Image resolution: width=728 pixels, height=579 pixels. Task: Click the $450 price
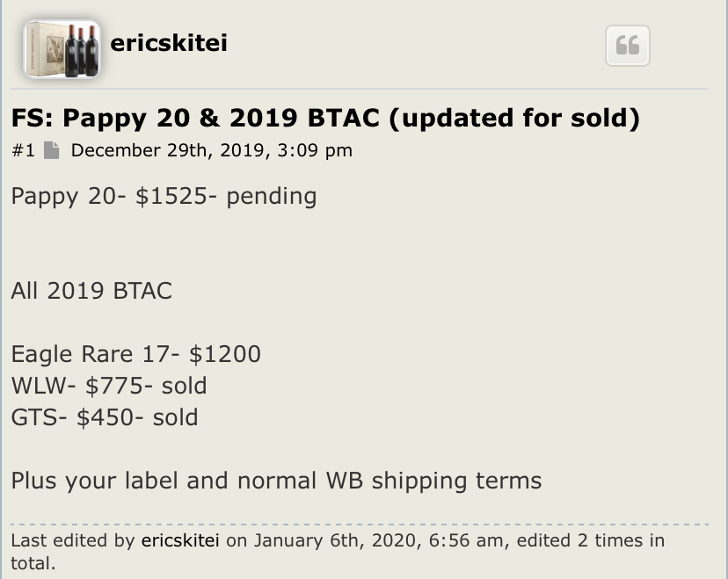pos(106,416)
